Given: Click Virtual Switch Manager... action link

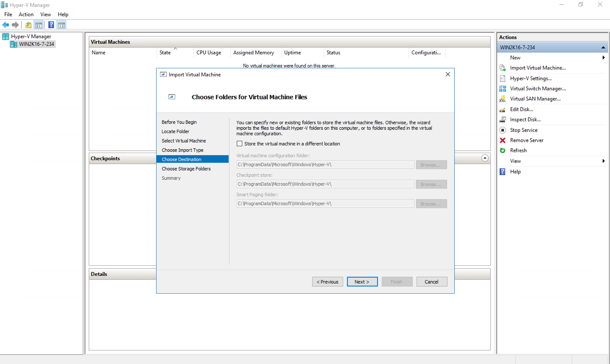Looking at the screenshot, I should tap(538, 88).
